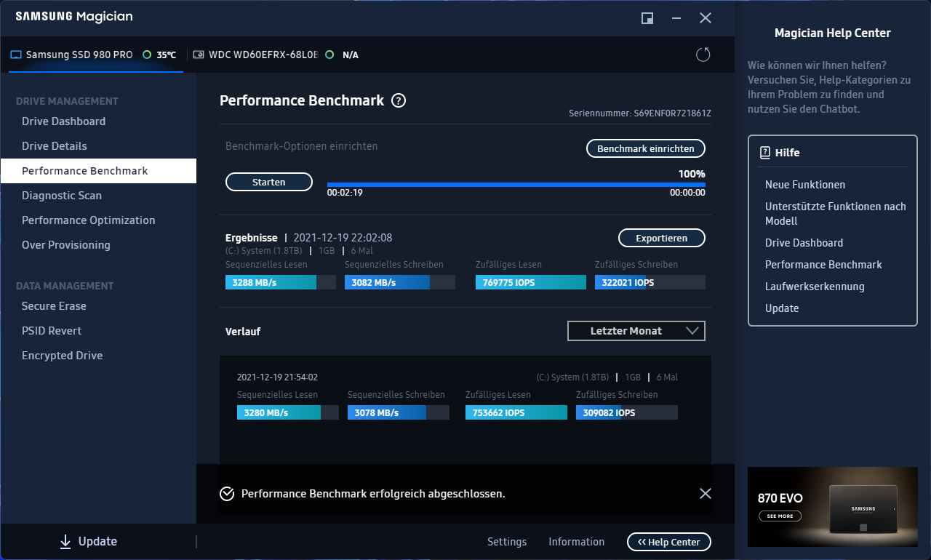This screenshot has height=560, width=931.
Task: Click the picture-in-picture window mode icon
Action: pos(647,18)
